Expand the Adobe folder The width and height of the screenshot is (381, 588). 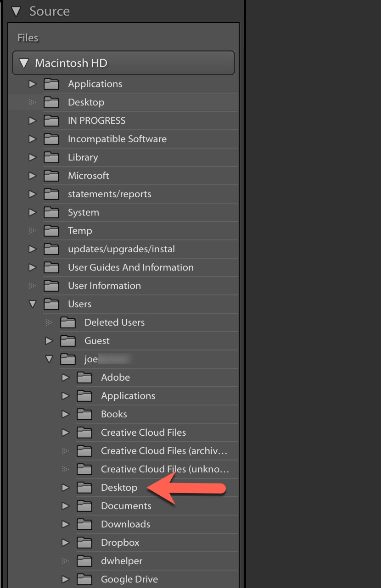click(65, 377)
